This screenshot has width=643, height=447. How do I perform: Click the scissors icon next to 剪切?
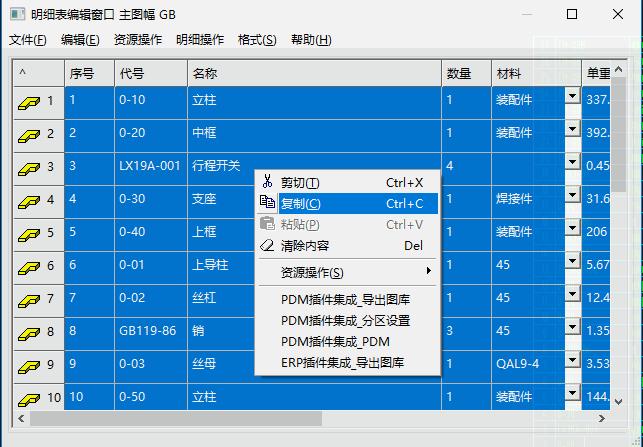267,181
